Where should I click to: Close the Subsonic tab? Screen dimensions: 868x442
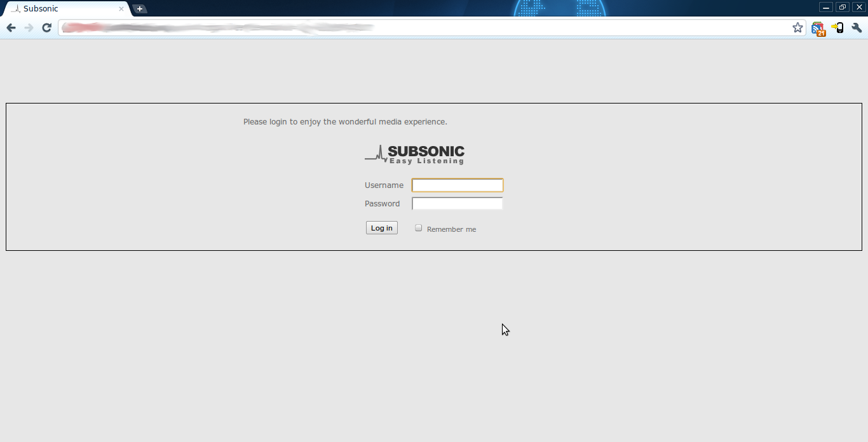[x=121, y=9]
